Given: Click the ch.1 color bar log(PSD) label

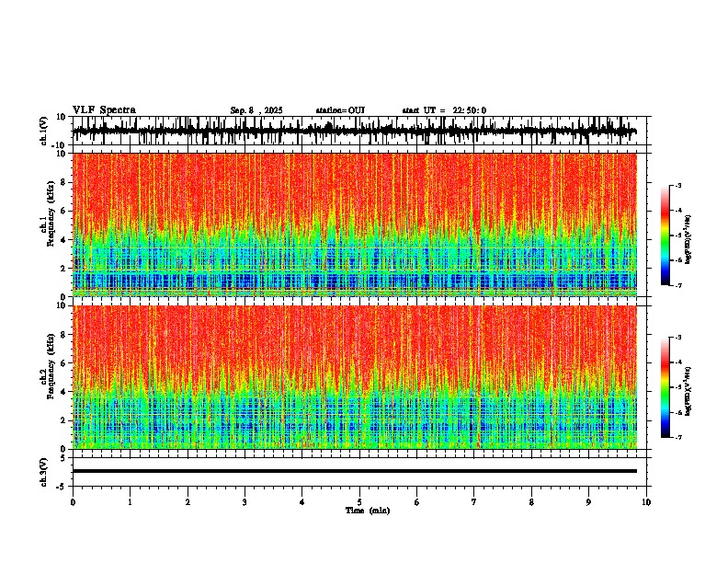Looking at the screenshot, I should (x=688, y=239).
